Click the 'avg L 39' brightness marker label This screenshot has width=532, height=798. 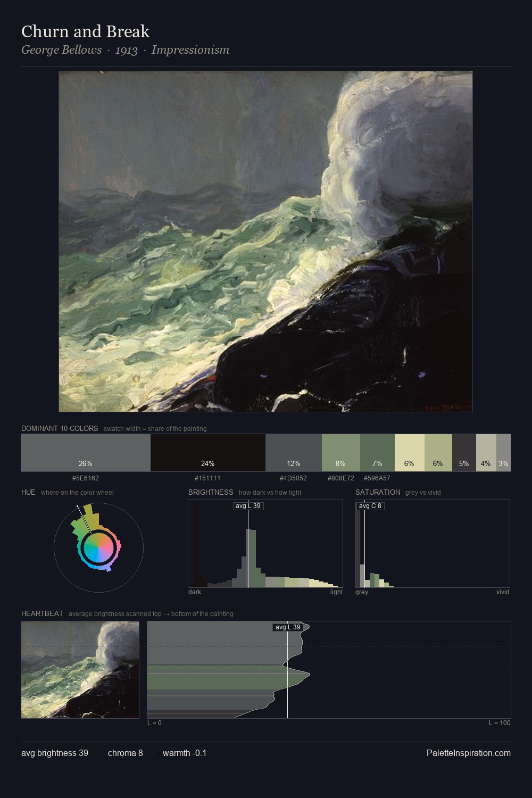248,505
